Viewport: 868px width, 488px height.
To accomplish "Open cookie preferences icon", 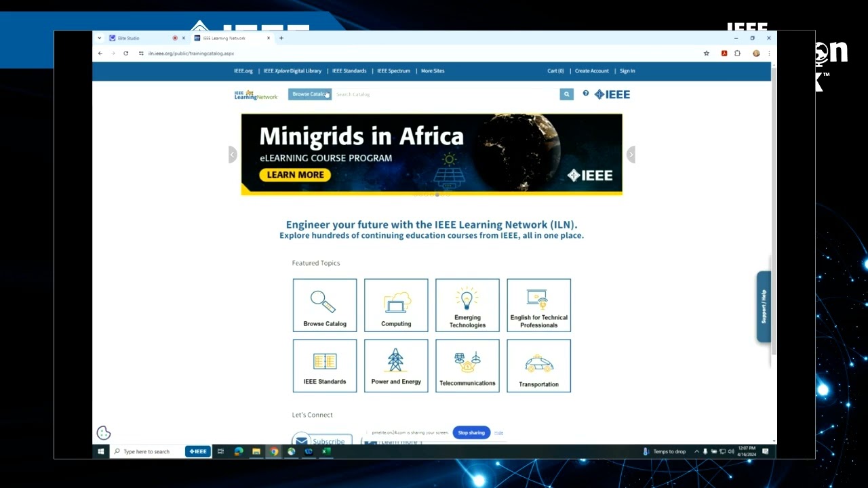I will [104, 433].
